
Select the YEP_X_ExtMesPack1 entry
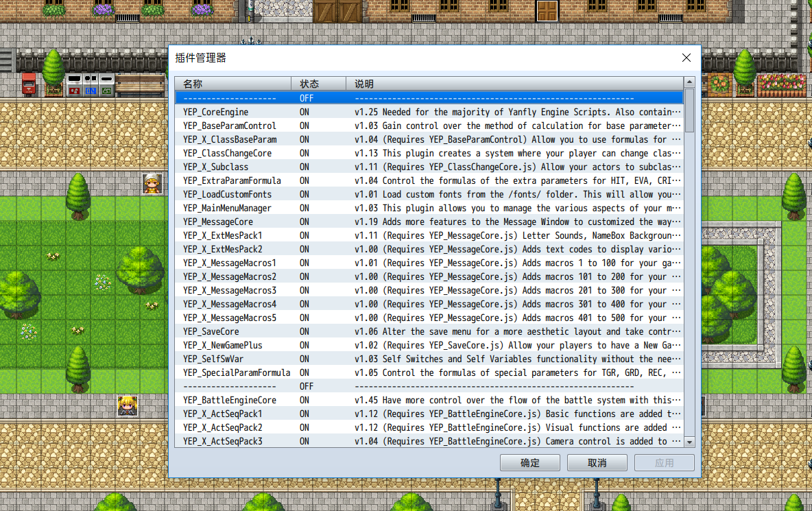coord(429,235)
